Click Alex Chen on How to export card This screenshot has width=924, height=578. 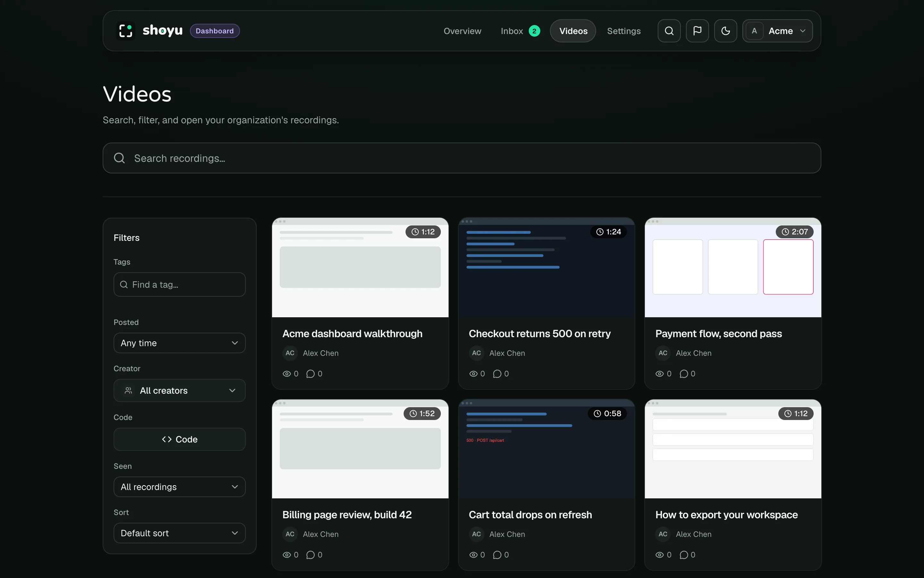(x=694, y=534)
